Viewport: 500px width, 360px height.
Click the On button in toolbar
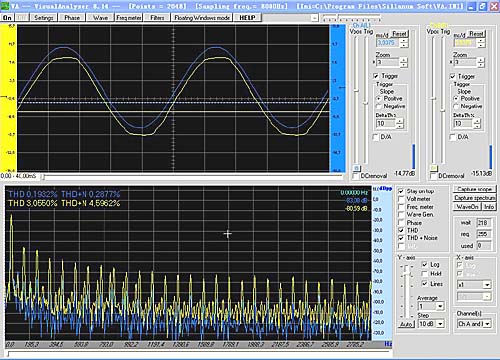(x=7, y=18)
